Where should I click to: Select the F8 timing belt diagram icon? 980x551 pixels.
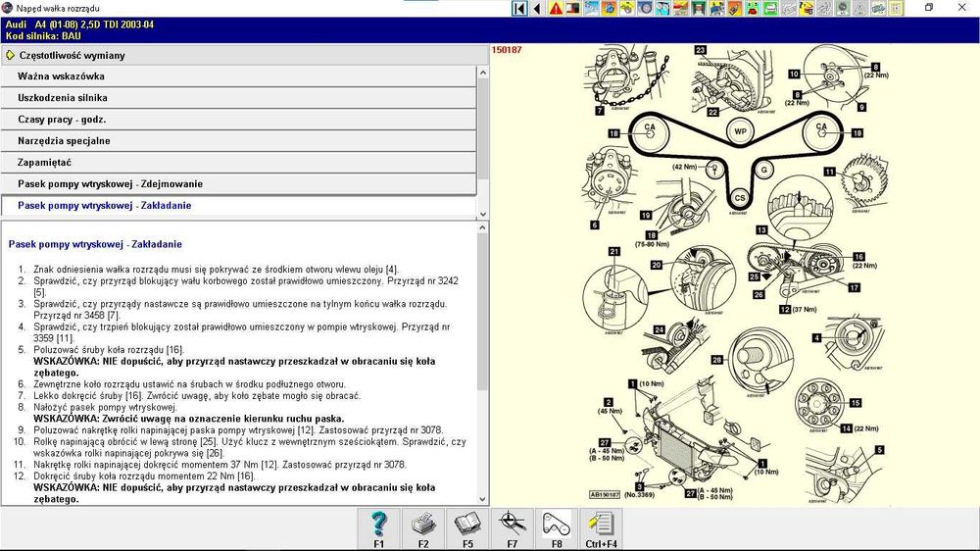tap(557, 528)
